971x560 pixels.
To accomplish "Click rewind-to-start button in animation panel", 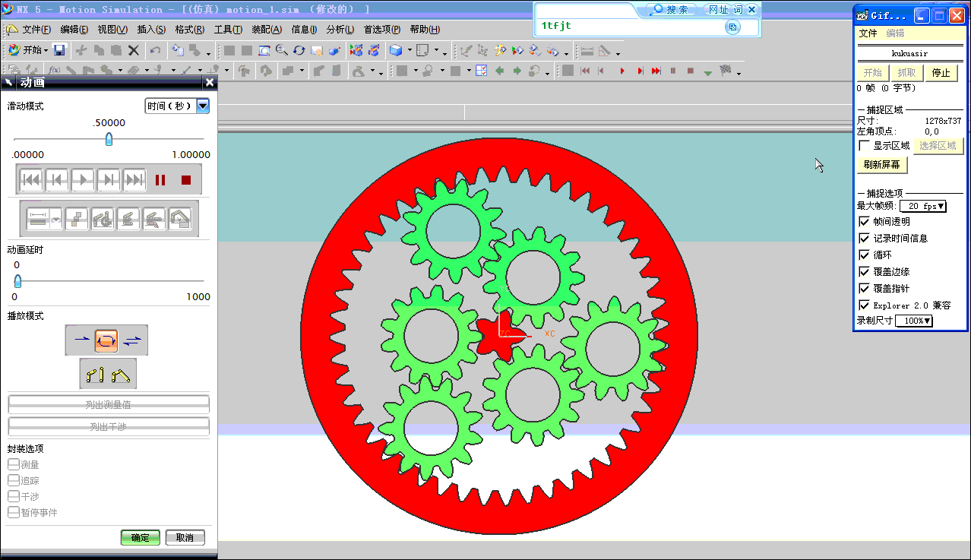I will [31, 180].
